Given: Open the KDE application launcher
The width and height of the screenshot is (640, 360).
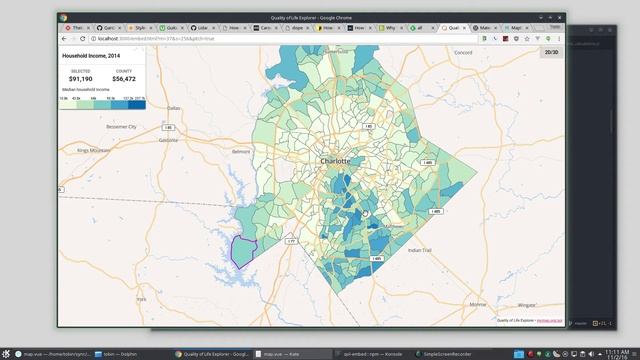Looking at the screenshot, I should (x=6, y=354).
